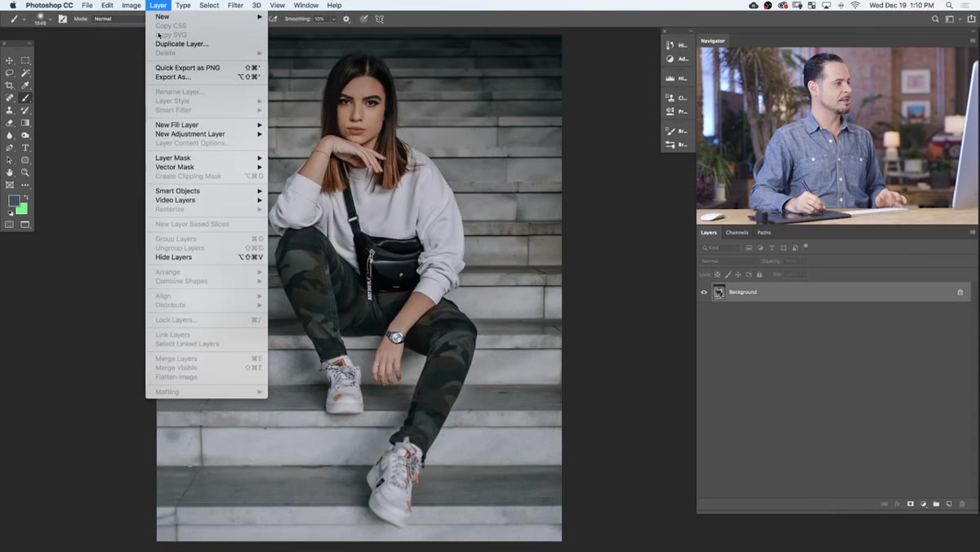Reset default foreground and background colors
Viewport: 980px width, 552px height.
pyautogui.click(x=10, y=213)
